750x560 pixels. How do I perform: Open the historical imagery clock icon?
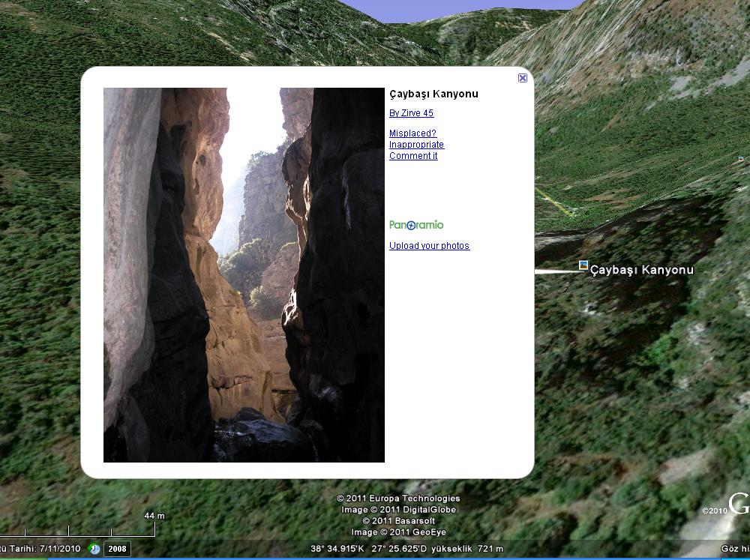(95, 549)
